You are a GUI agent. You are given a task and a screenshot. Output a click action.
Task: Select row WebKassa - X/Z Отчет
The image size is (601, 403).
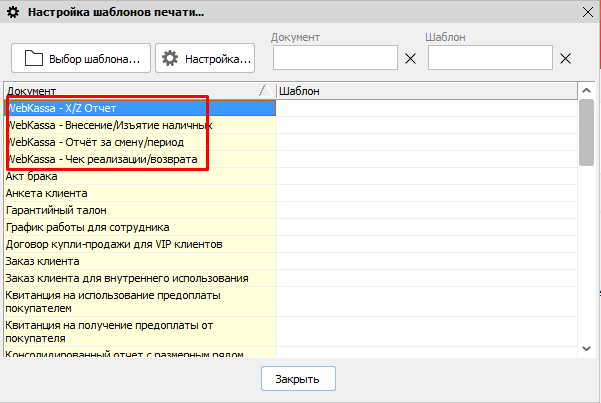tap(140, 108)
